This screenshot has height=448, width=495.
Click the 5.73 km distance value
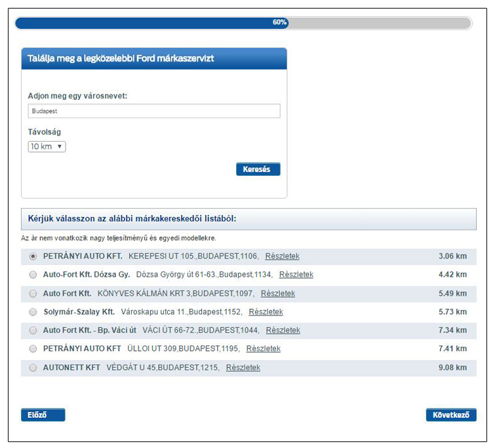pos(452,312)
